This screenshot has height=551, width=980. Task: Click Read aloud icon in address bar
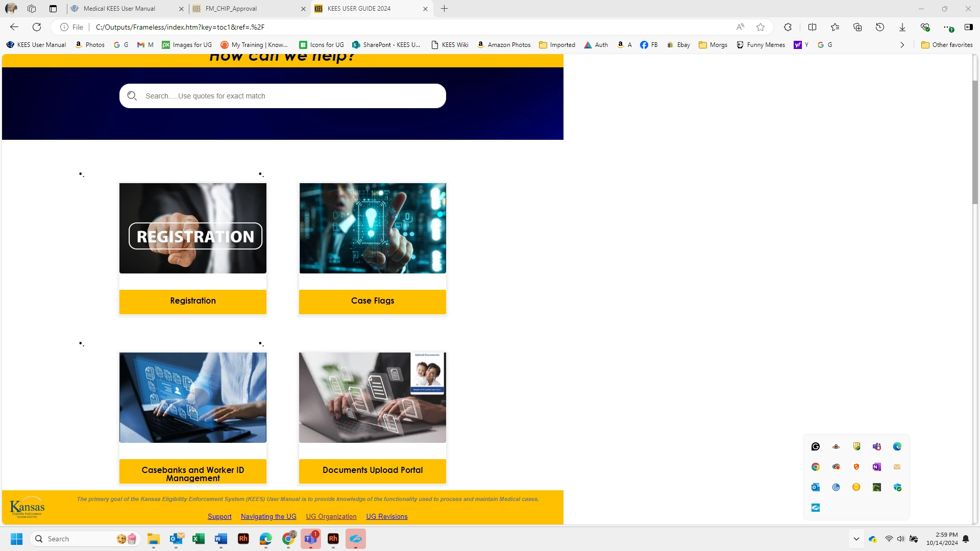740,27
